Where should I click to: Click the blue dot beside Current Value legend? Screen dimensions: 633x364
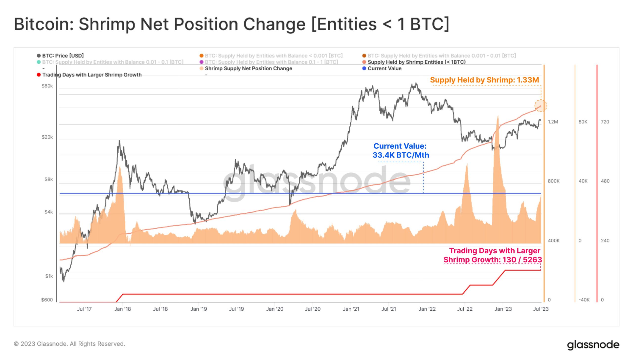point(364,68)
